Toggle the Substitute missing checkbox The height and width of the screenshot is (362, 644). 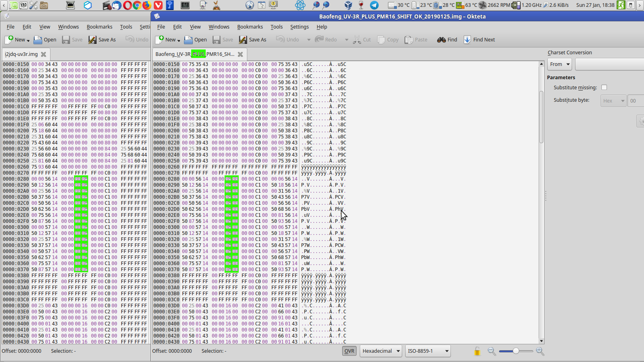(604, 87)
